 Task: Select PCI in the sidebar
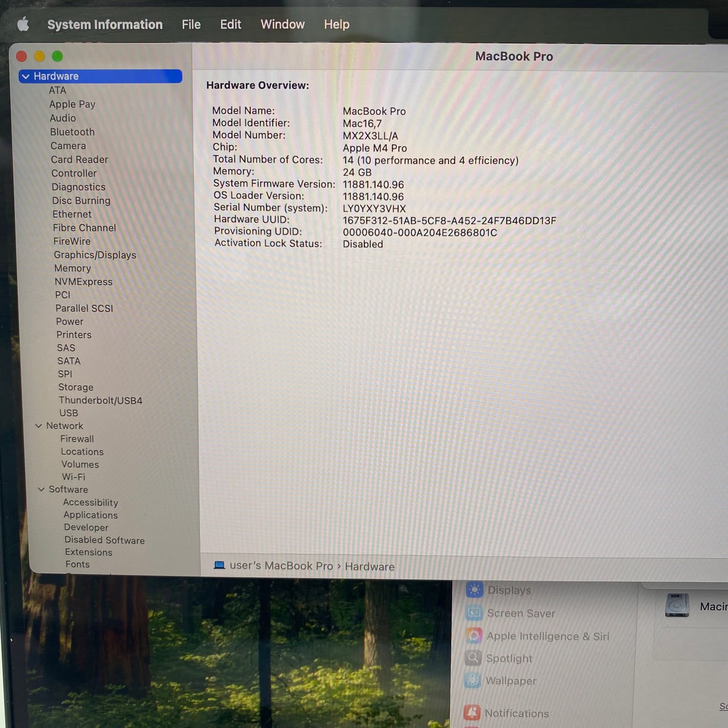click(x=63, y=295)
